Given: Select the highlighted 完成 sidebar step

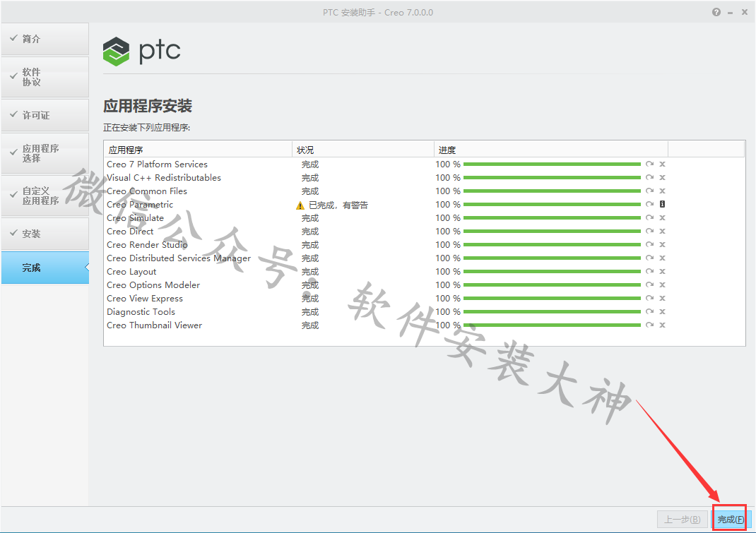Looking at the screenshot, I should [45, 268].
